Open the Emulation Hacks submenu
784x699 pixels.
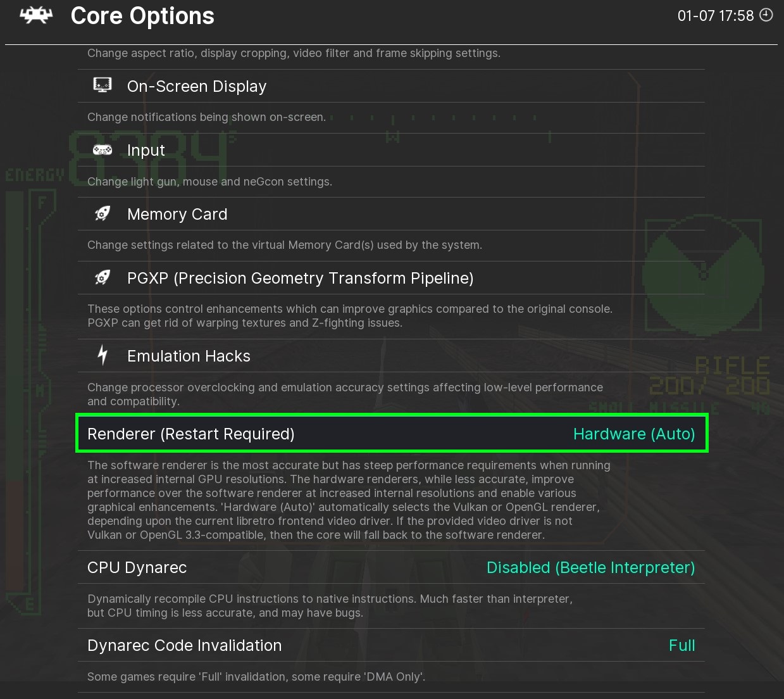pyautogui.click(x=189, y=356)
